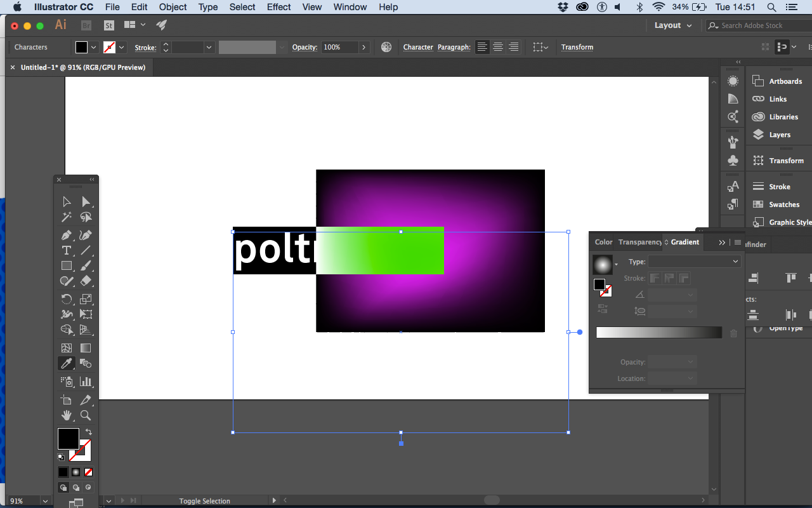Set toolbox fill mode to Color
Viewport: 812px width, 508px height.
pos(63,472)
